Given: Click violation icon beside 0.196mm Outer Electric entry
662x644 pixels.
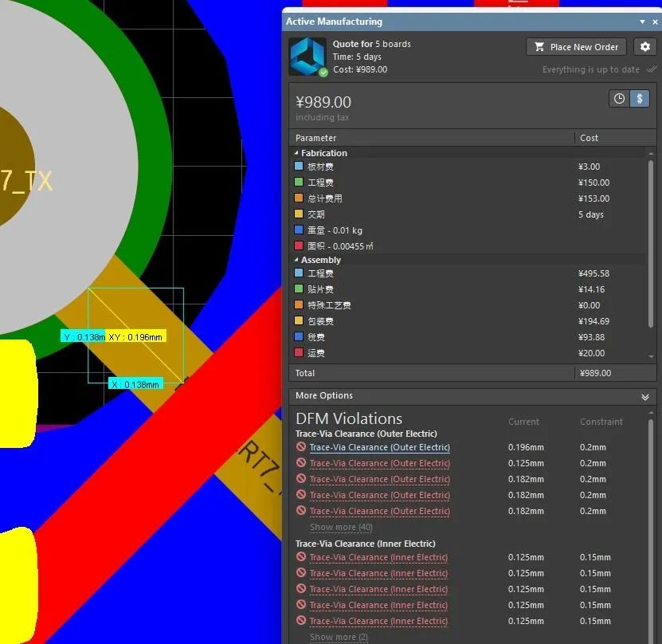Looking at the screenshot, I should point(300,447).
